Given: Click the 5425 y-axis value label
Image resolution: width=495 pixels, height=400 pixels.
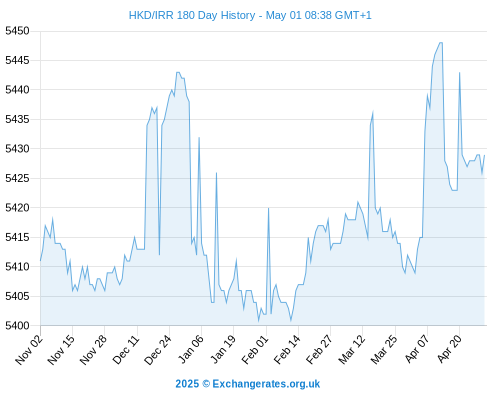Looking at the screenshot, I should click(17, 178).
